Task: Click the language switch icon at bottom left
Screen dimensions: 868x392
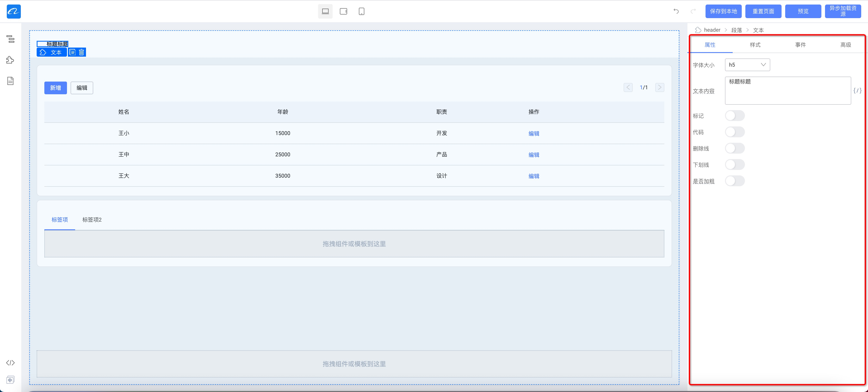Action: [x=10, y=380]
